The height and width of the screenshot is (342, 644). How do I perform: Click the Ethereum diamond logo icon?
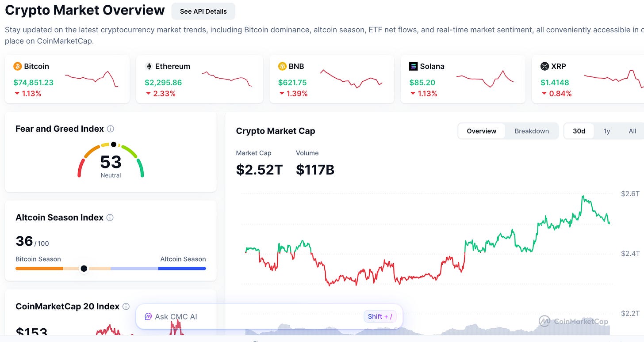pos(149,66)
